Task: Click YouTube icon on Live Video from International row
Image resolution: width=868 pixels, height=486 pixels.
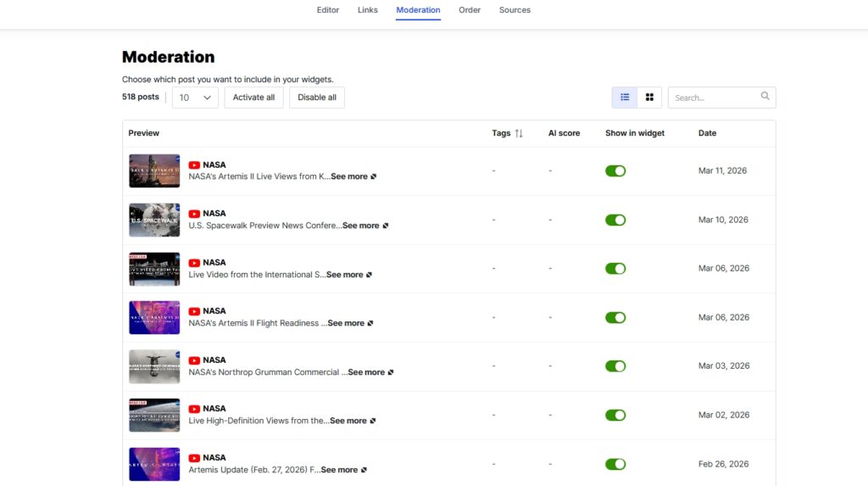Action: pyautogui.click(x=194, y=263)
